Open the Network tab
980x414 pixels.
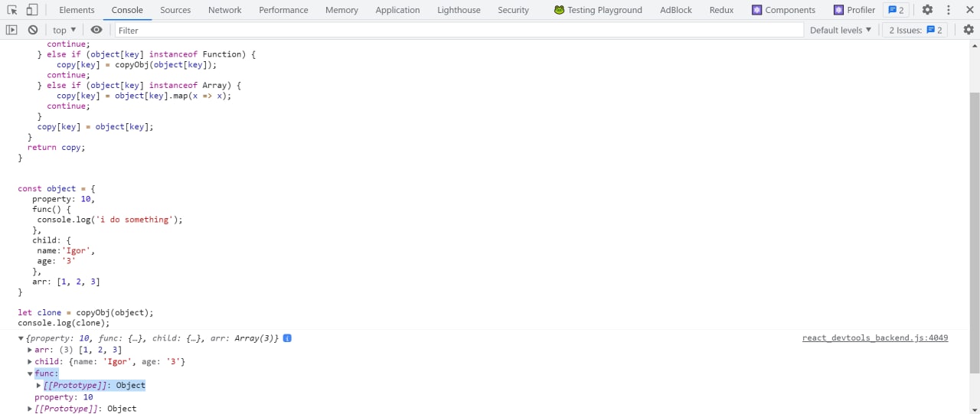click(x=225, y=10)
